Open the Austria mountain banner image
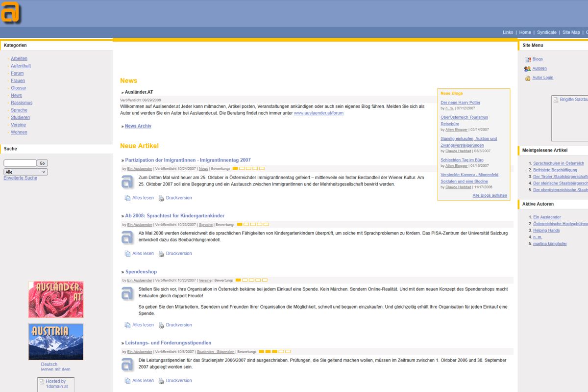 [x=56, y=341]
